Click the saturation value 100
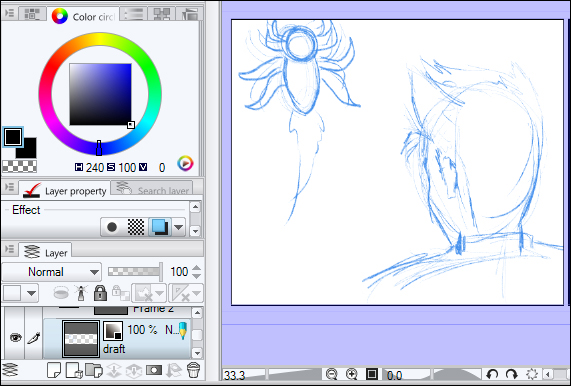The height and width of the screenshot is (386, 571). 127,168
